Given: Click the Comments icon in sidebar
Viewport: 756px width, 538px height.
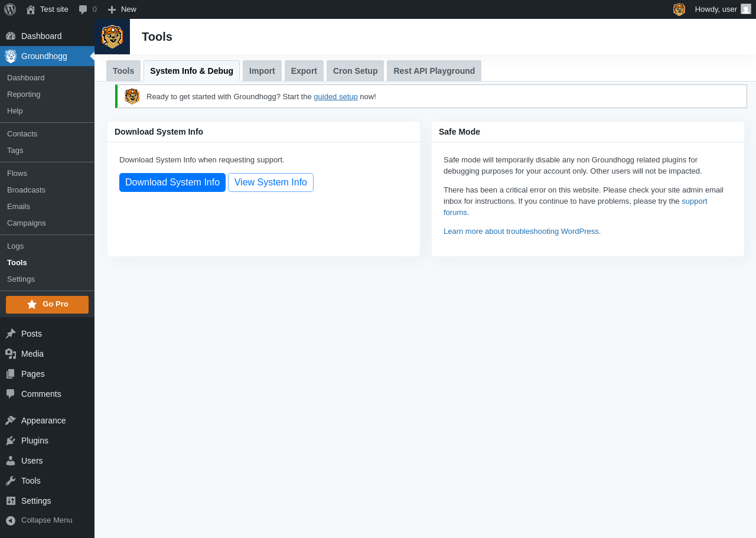Looking at the screenshot, I should coord(11,394).
